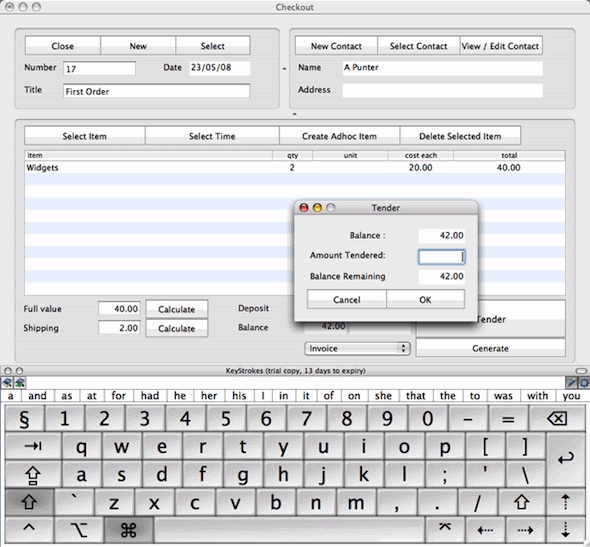Click the space bar on the keyboard
This screenshot has width=590, height=547.
click(x=289, y=530)
